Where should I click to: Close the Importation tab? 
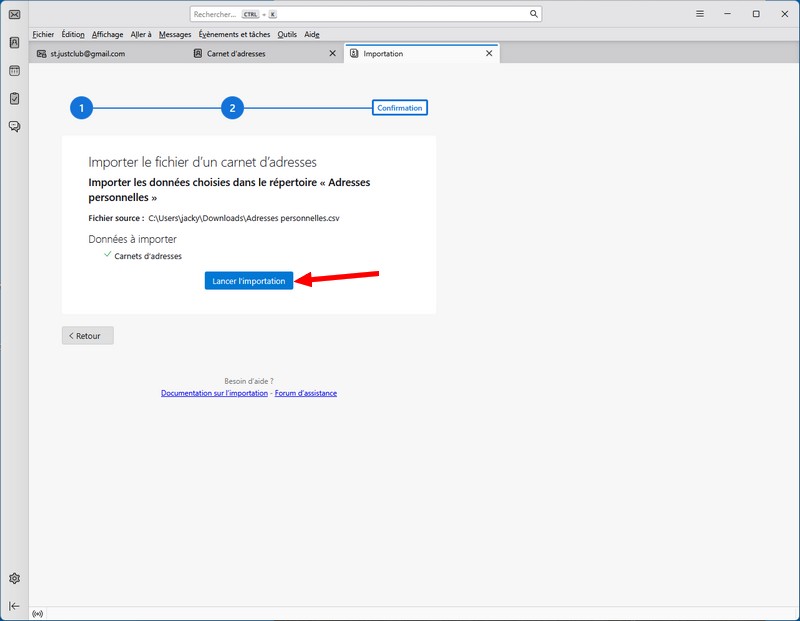click(x=489, y=53)
